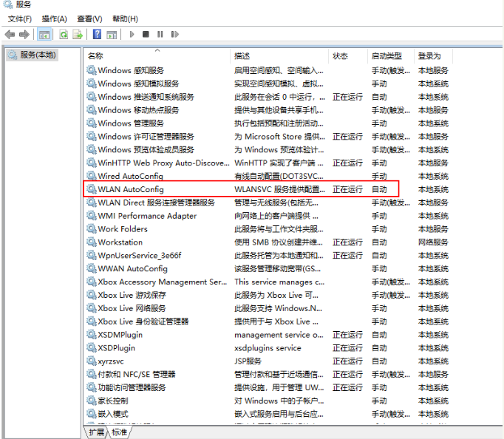Viewport: 504px width, 439px height.
Task: Click 'This service manages c...' description
Action: click(x=279, y=282)
